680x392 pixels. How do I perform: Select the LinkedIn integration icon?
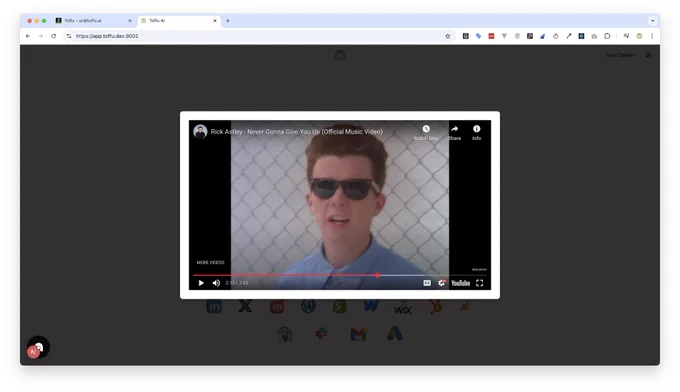coord(214,306)
